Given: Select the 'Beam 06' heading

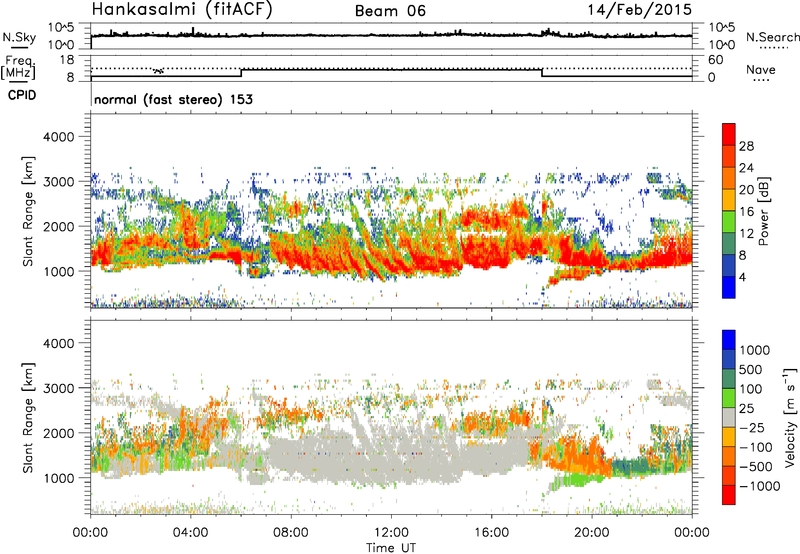Looking at the screenshot, I should point(390,11).
